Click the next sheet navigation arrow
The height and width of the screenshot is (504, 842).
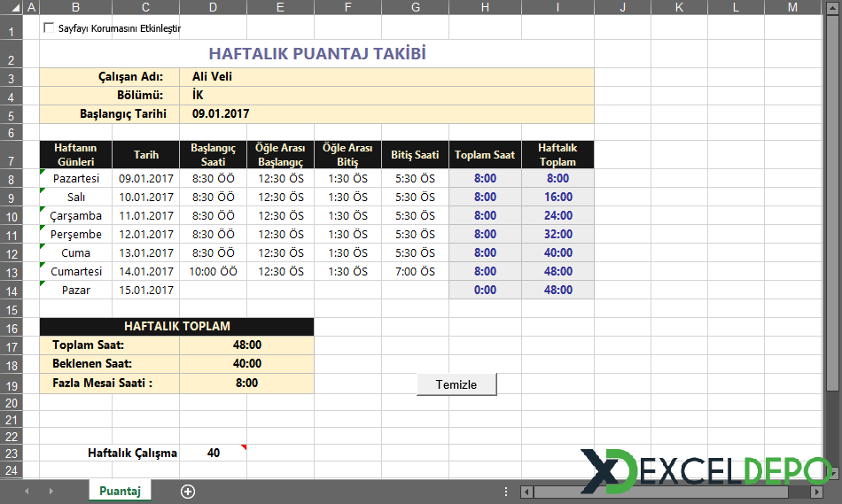50,491
